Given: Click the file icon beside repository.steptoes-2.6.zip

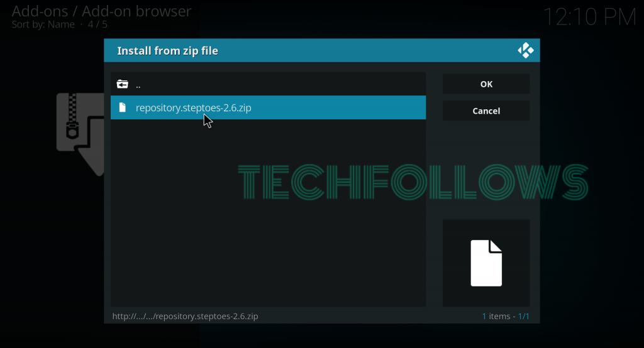Looking at the screenshot, I should tap(122, 107).
